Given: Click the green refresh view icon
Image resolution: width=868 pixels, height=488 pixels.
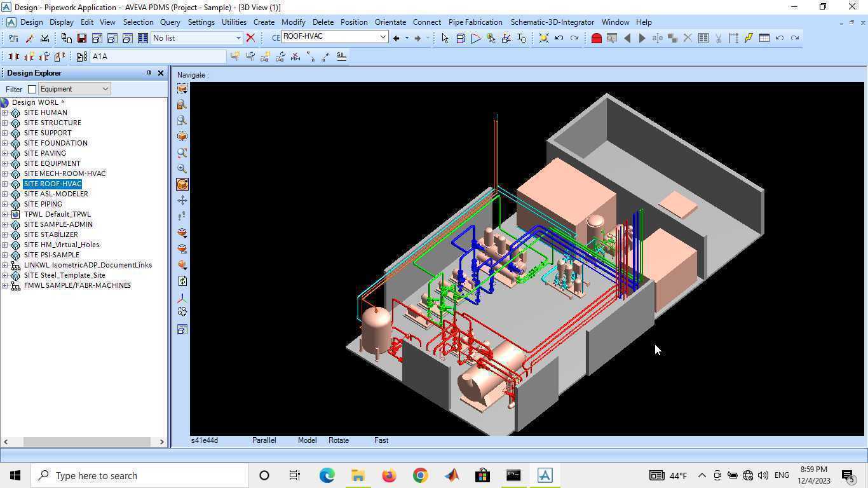Looking at the screenshot, I should click(x=182, y=281).
